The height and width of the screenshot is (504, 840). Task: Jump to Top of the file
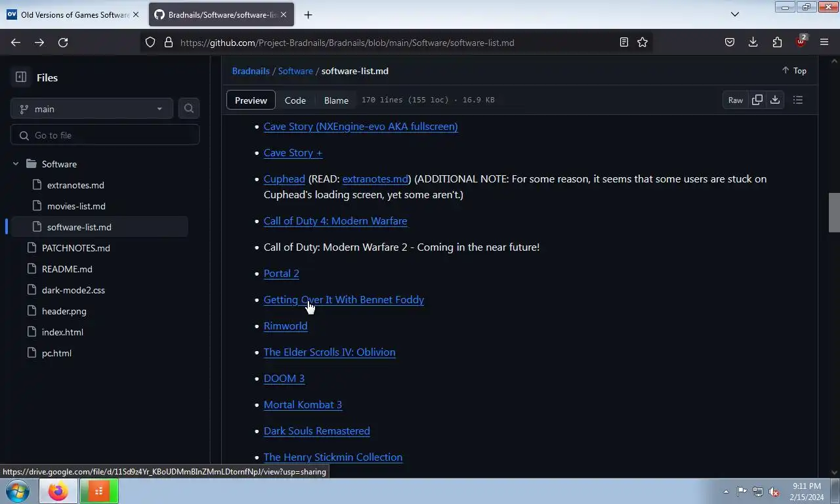pyautogui.click(x=794, y=71)
